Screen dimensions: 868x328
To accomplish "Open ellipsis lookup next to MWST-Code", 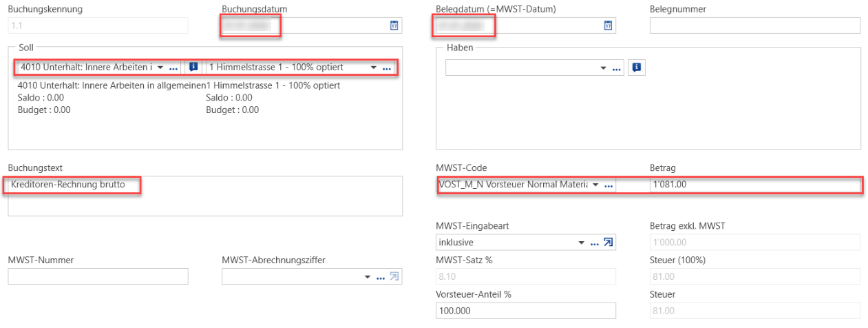I will coord(608,185).
